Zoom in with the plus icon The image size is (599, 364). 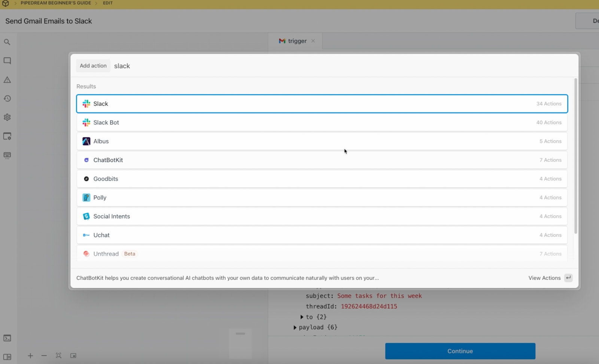coord(30,356)
